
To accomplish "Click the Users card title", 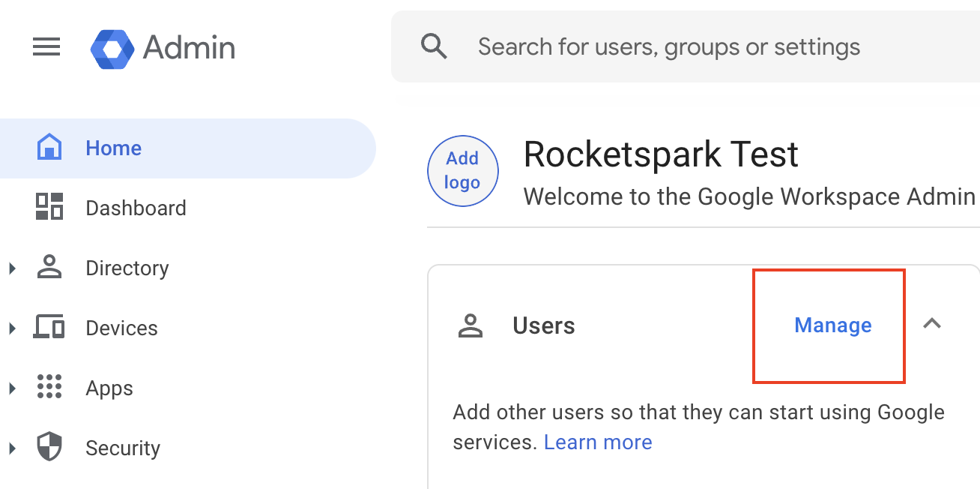I will (x=544, y=326).
